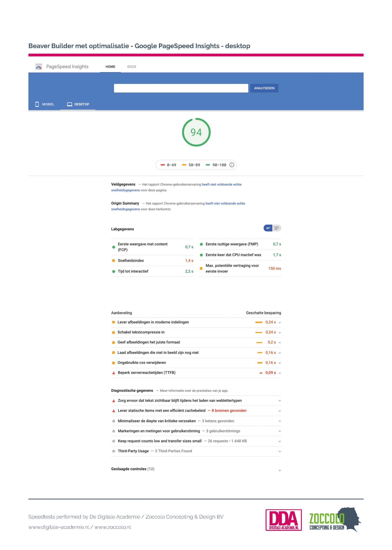Click the green dot beside Eerste weergave met content

click(x=114, y=247)
